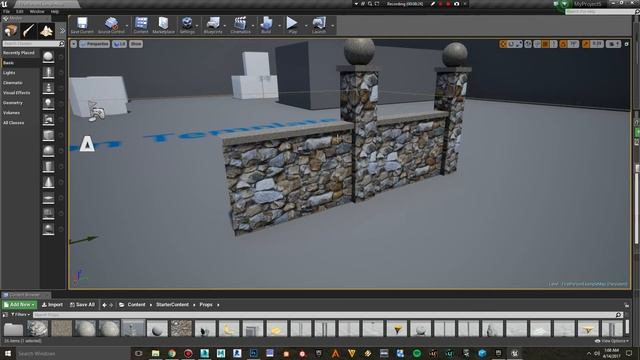Open rotation snap angle value
640x360 pixels.
point(573,44)
